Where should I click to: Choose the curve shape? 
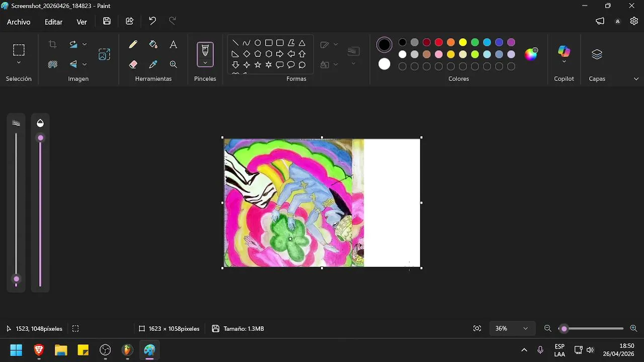click(247, 43)
